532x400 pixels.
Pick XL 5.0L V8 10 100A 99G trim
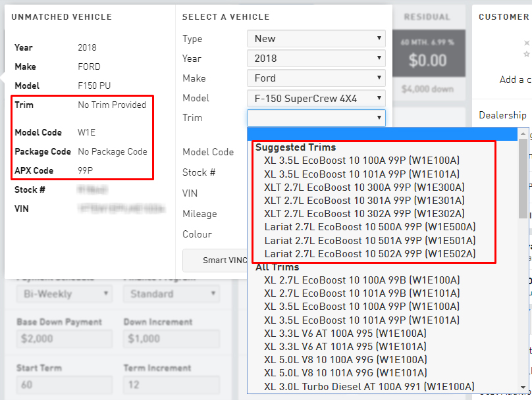pyautogui.click(x=346, y=360)
